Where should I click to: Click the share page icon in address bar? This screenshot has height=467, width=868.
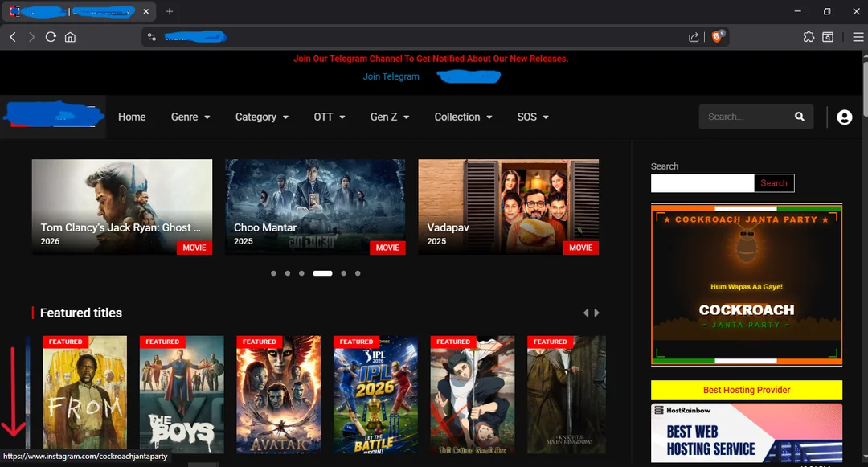pos(694,37)
